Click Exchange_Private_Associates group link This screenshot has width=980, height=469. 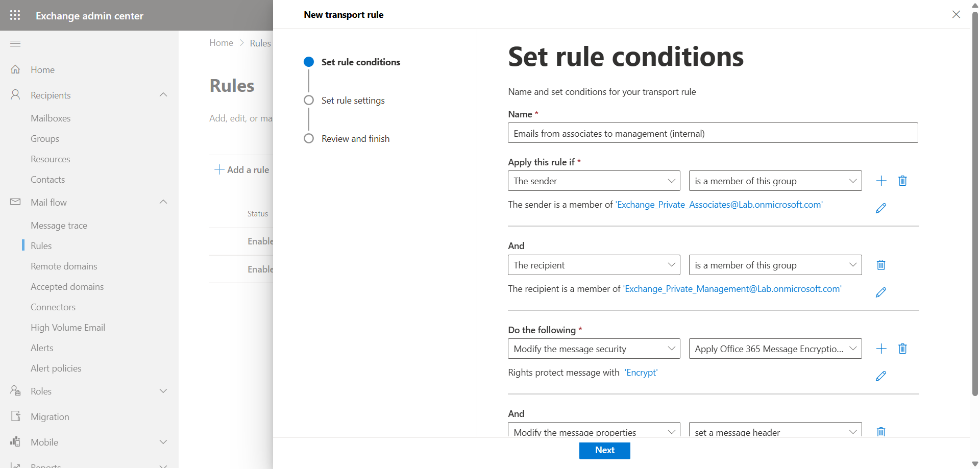point(720,204)
